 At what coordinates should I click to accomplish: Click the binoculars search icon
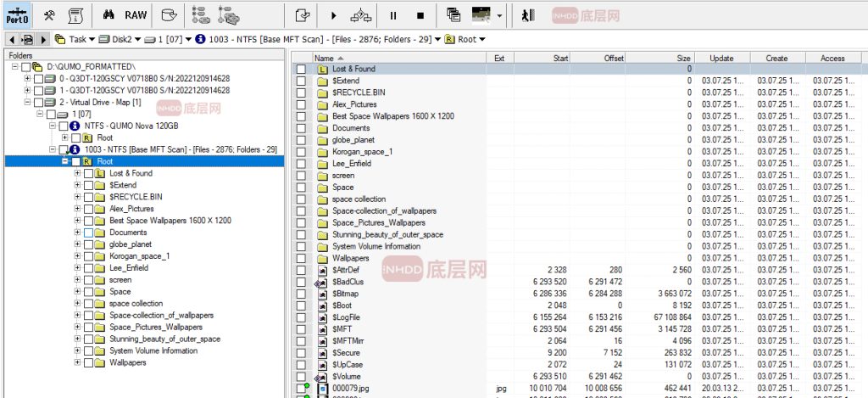click(x=108, y=14)
